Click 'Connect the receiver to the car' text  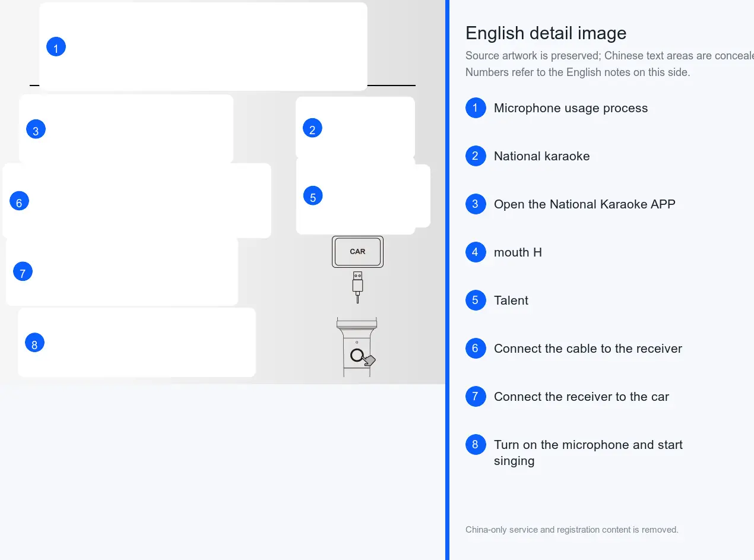tap(581, 397)
